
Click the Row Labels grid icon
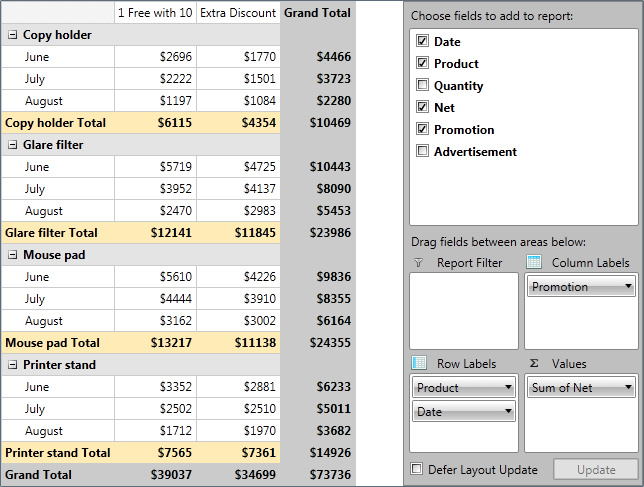click(419, 363)
